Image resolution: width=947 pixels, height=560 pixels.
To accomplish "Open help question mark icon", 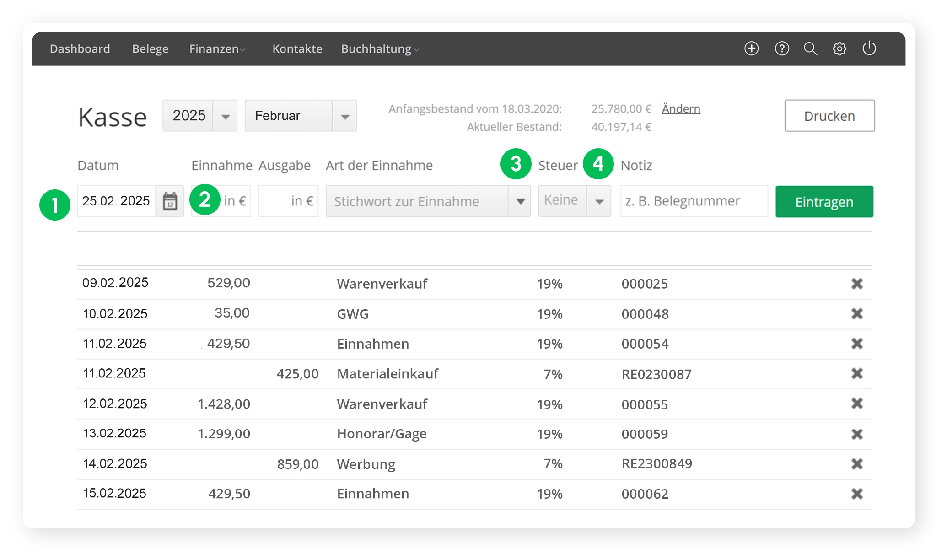I will 781,48.
